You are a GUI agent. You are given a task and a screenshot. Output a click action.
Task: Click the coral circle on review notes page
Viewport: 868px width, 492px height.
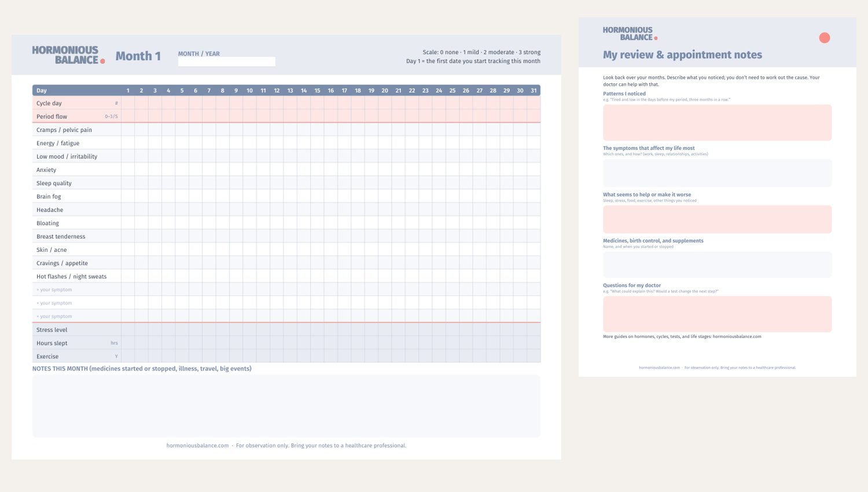tap(825, 38)
